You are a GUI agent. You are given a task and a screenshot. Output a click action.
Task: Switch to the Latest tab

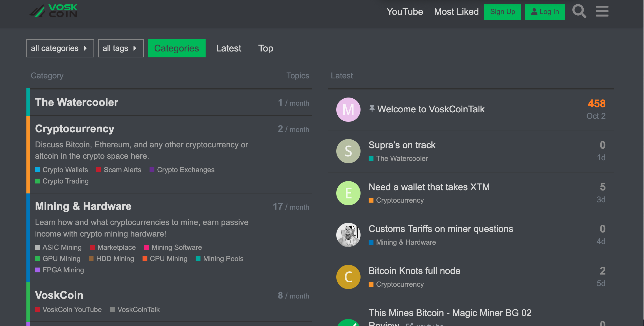tap(228, 48)
